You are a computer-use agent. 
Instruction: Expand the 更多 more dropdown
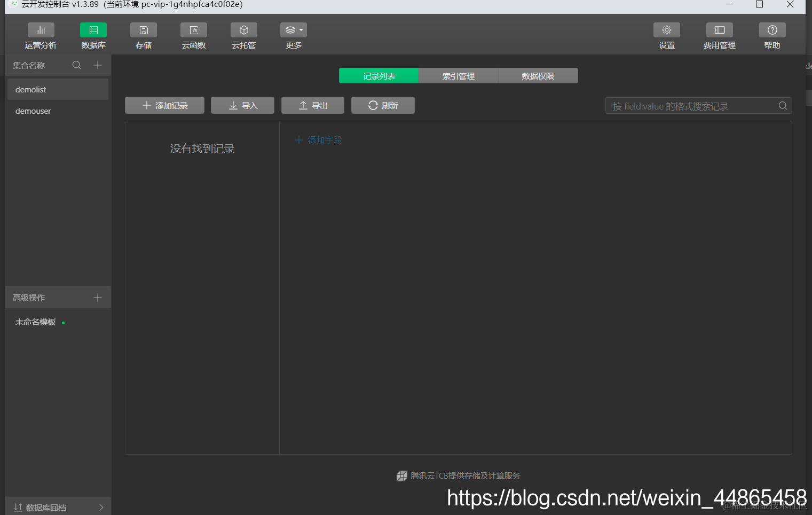pyautogui.click(x=294, y=36)
